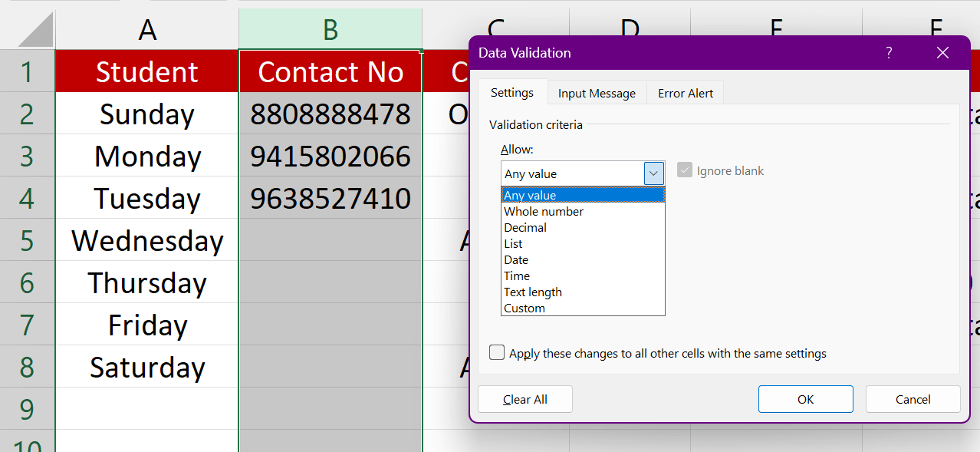Close the Data Validation dialog
The height and width of the screenshot is (452, 980).
point(942,53)
